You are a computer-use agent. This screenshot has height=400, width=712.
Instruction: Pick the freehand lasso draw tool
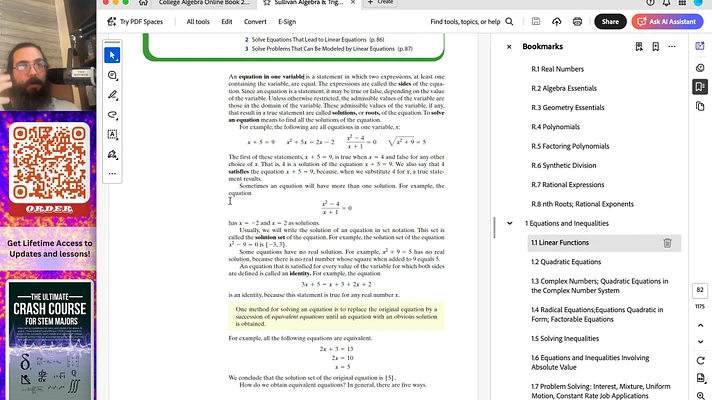pos(113,115)
